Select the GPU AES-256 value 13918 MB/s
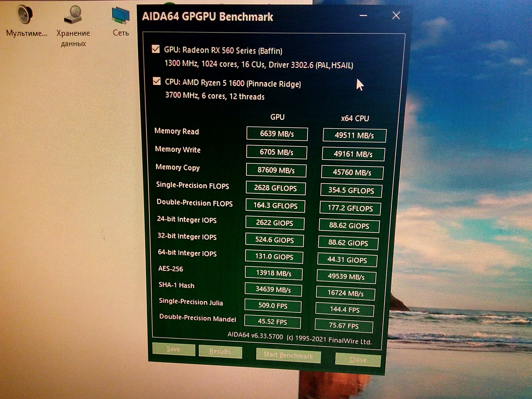This screenshot has height=399, width=532. [x=274, y=273]
